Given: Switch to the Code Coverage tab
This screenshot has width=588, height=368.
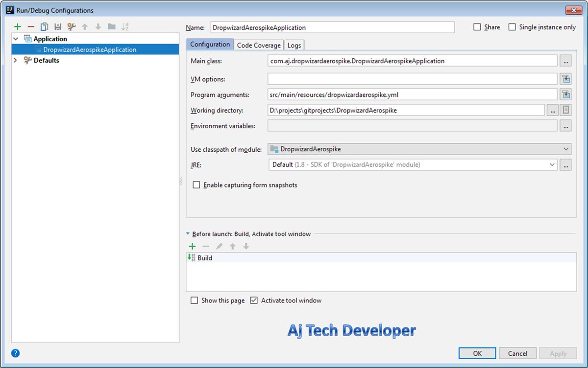Looking at the screenshot, I should point(258,44).
